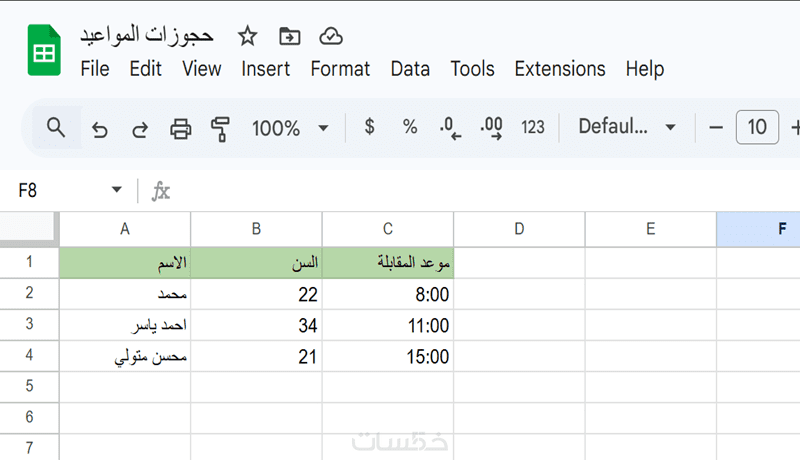Expand the name box dropdown arrow
The width and height of the screenshot is (800, 460).
click(117, 190)
